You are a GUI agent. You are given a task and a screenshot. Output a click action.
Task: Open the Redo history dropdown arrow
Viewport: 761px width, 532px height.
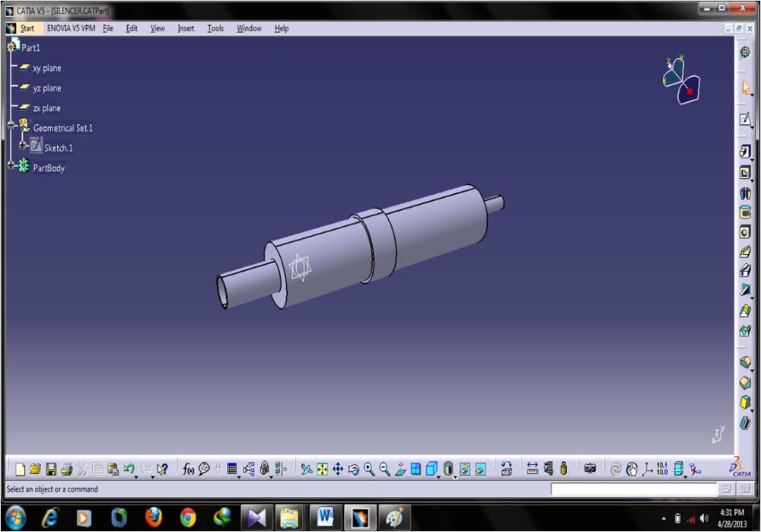tap(152, 476)
